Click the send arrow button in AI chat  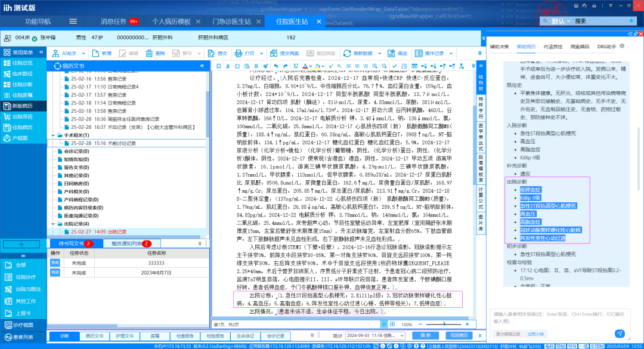(620, 333)
